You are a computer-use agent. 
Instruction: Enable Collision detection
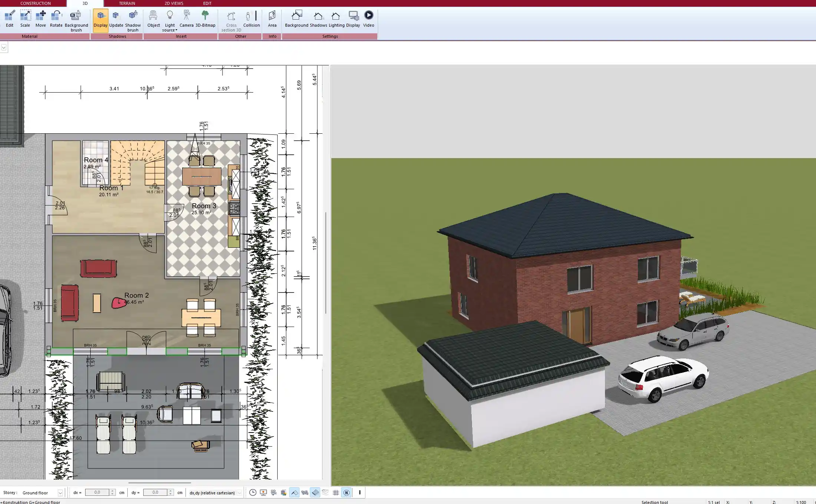coord(251,19)
